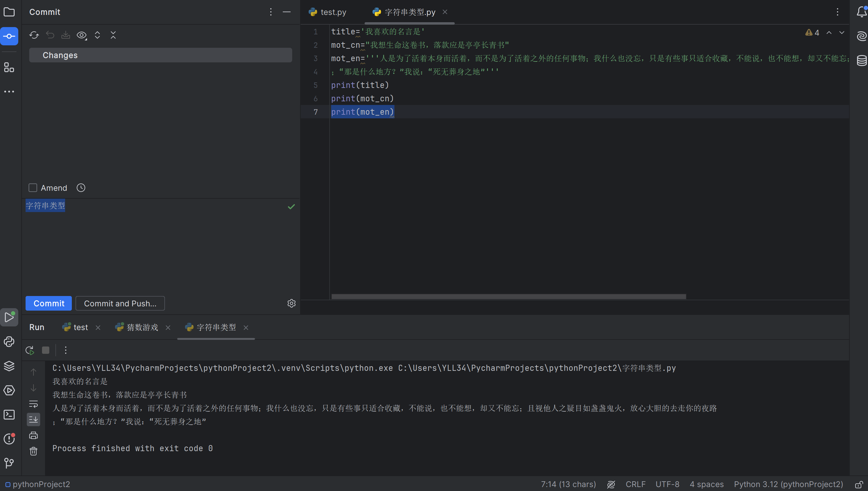Viewport: 868px width, 491px height.
Task: Open the Run tool window icon
Action: (x=9, y=317)
